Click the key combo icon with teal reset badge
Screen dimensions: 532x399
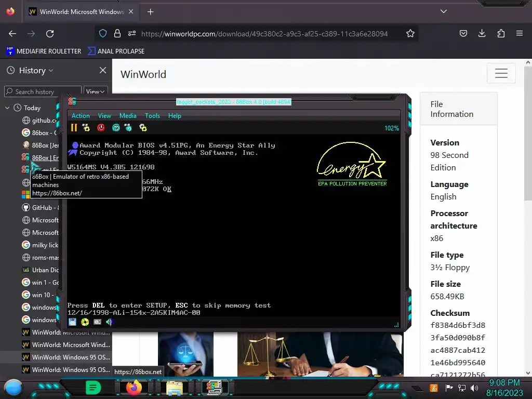pos(128,128)
